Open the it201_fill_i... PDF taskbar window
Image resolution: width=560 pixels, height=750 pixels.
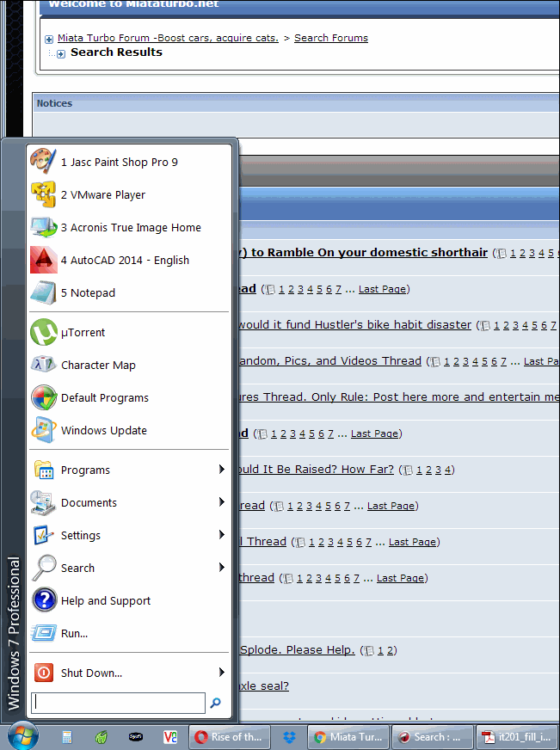(518, 737)
